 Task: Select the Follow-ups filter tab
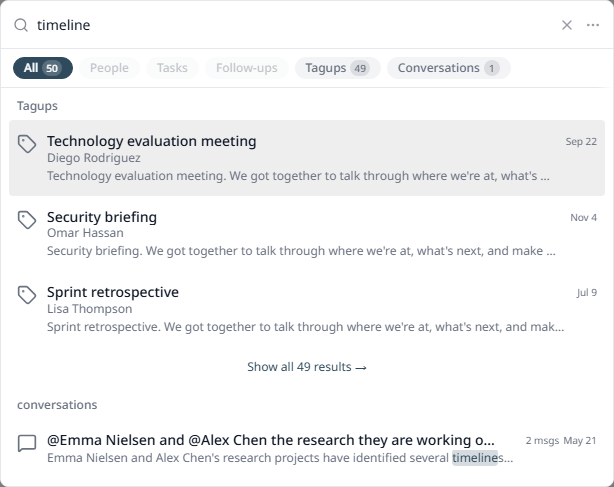(247, 68)
